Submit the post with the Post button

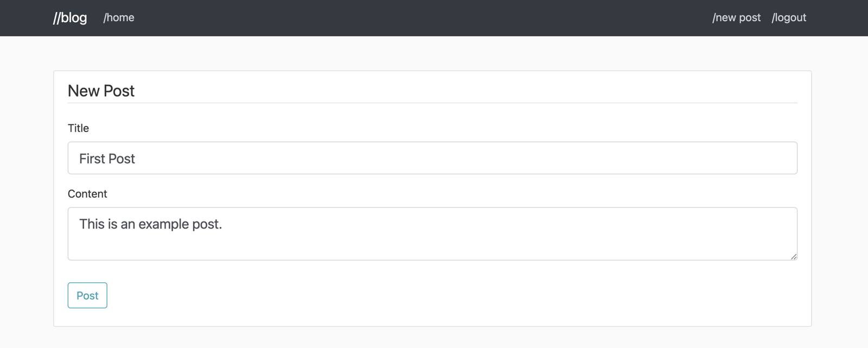tap(87, 295)
